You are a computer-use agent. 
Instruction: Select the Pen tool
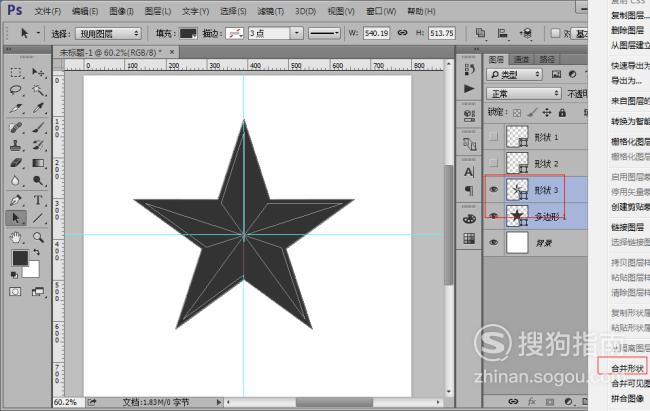[x=16, y=200]
